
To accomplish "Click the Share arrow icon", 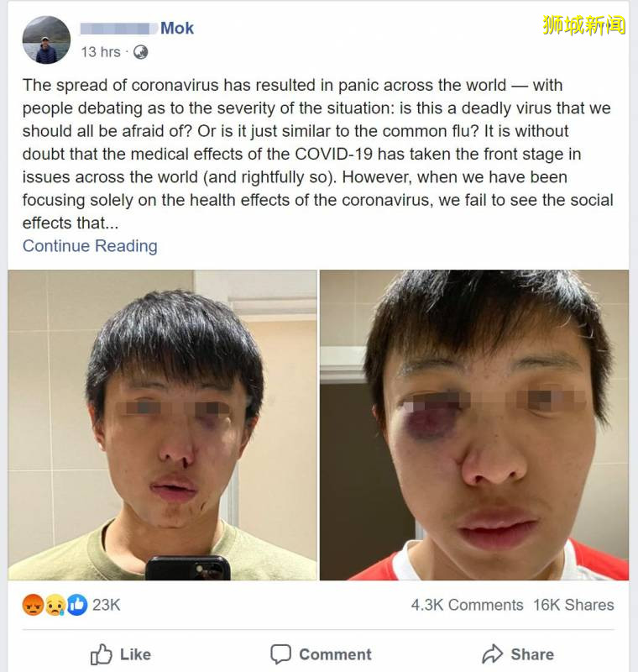I will tap(493, 654).
